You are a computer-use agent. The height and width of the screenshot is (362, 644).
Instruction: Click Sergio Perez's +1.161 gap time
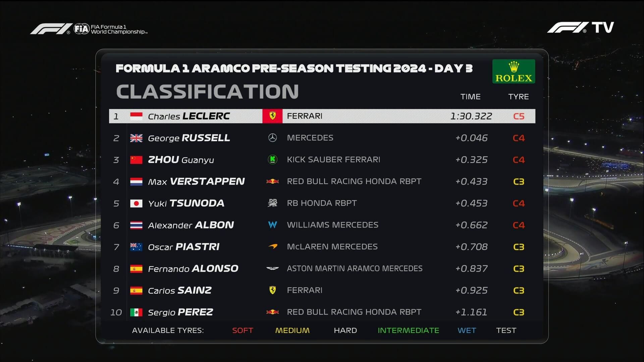tap(471, 312)
